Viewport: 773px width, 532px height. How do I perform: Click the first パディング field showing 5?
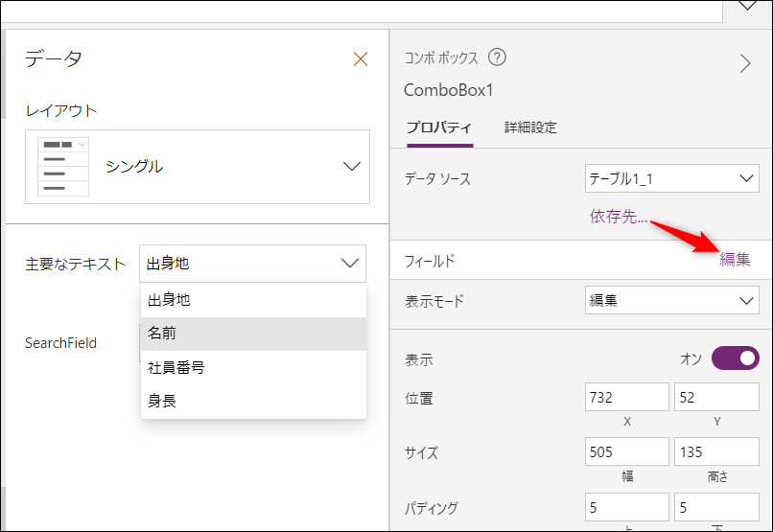pos(626,507)
